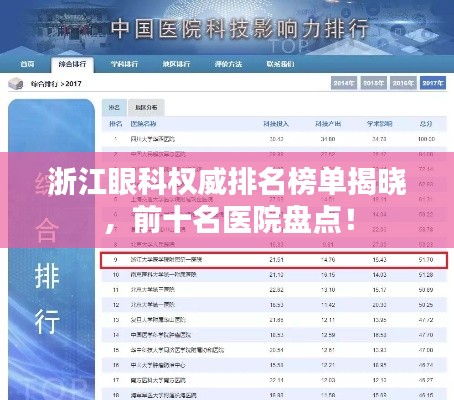Open 联系我们 in the navigation bar

(x=280, y=64)
